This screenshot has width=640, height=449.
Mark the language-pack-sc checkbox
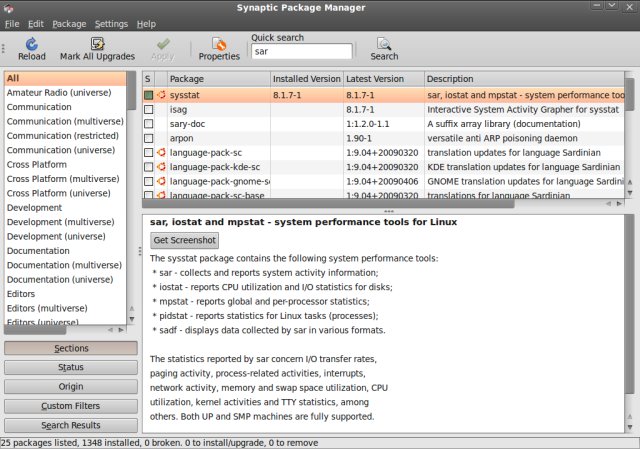149,152
